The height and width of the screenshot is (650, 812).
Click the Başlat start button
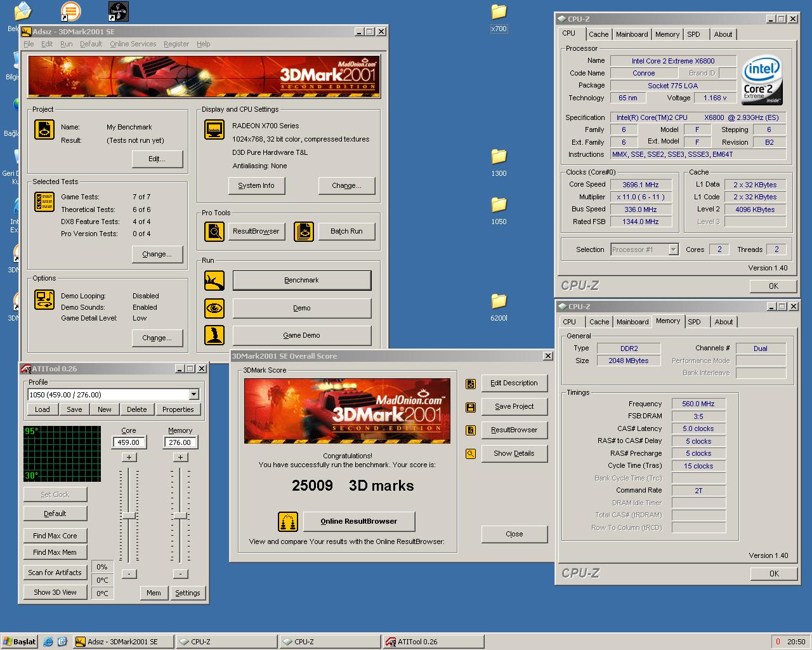(x=20, y=642)
